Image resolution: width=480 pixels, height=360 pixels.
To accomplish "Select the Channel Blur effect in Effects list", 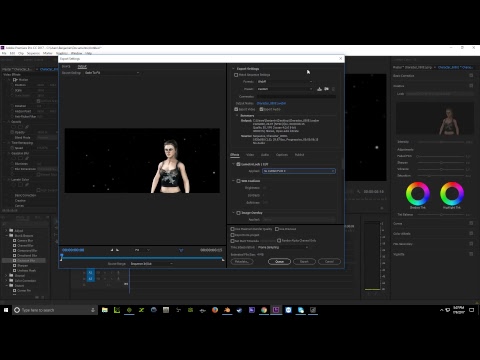I will tap(25, 245).
